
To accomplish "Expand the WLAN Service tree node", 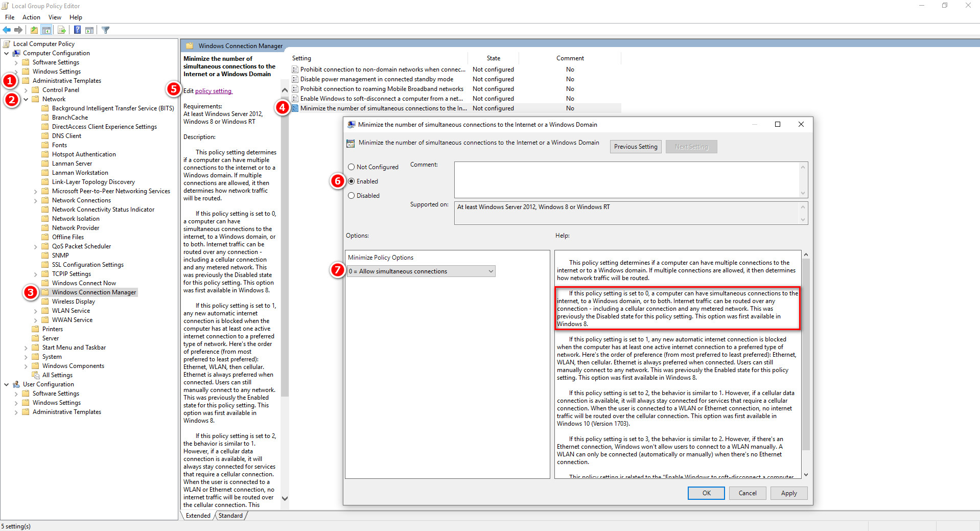I will click(x=35, y=311).
